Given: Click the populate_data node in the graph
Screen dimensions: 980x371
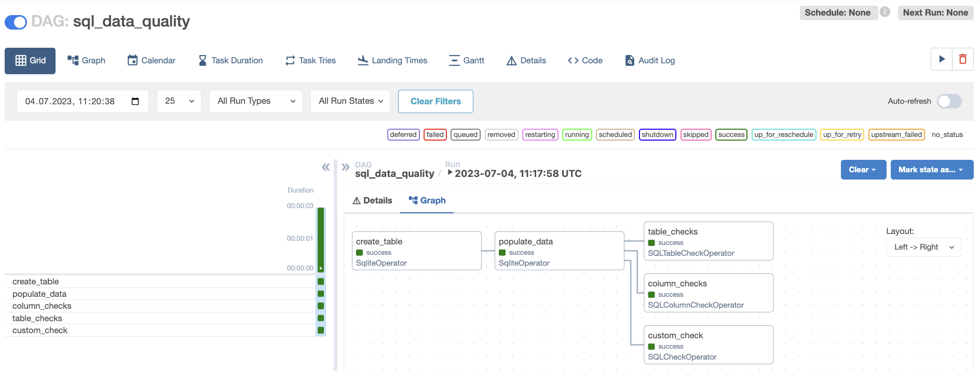Looking at the screenshot, I should coord(559,251).
